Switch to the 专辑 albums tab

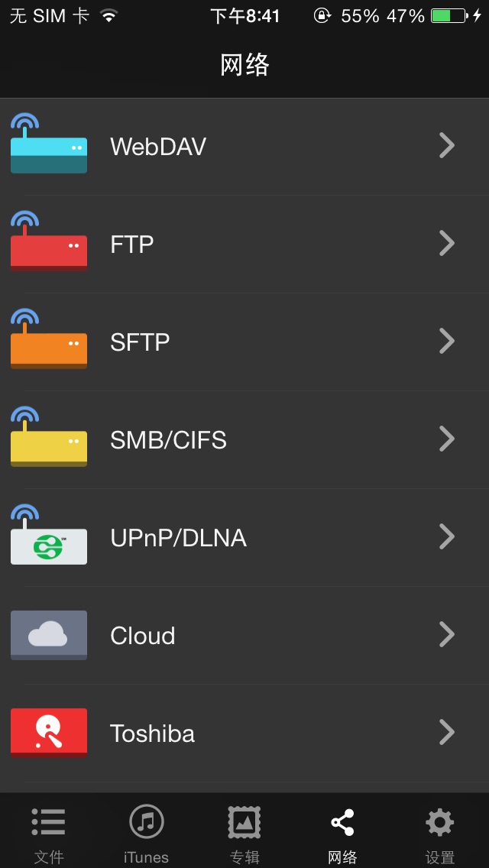click(x=244, y=833)
